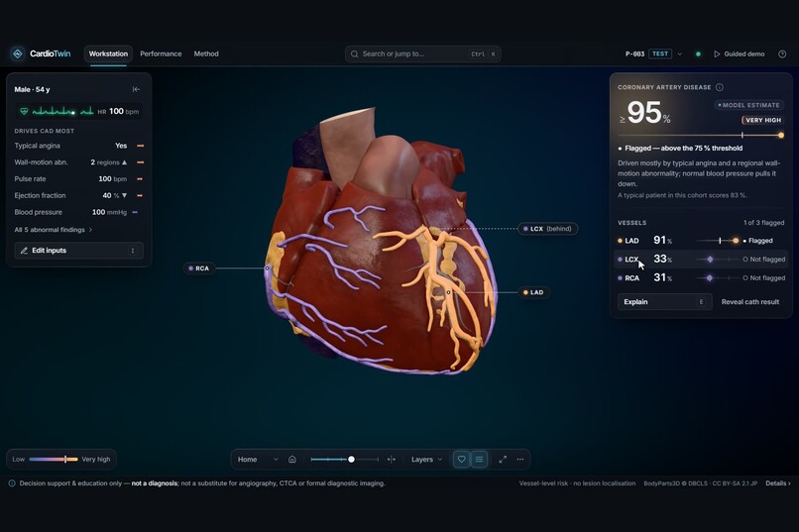Open info icon beside Coronary Artery Disease

720,87
